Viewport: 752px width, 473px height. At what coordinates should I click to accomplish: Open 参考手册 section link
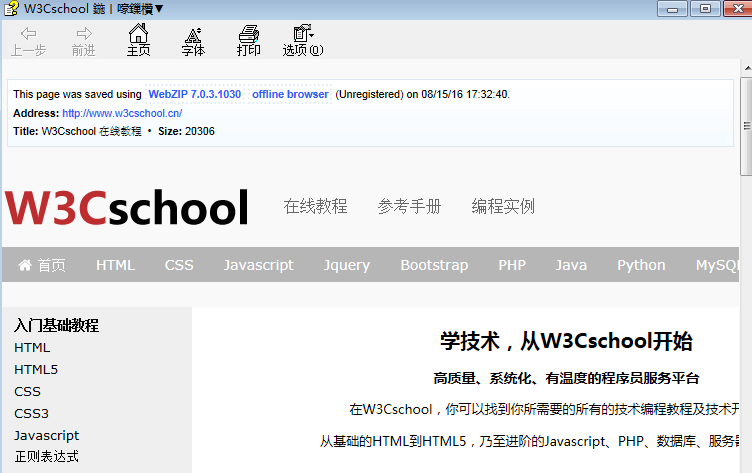(x=409, y=206)
